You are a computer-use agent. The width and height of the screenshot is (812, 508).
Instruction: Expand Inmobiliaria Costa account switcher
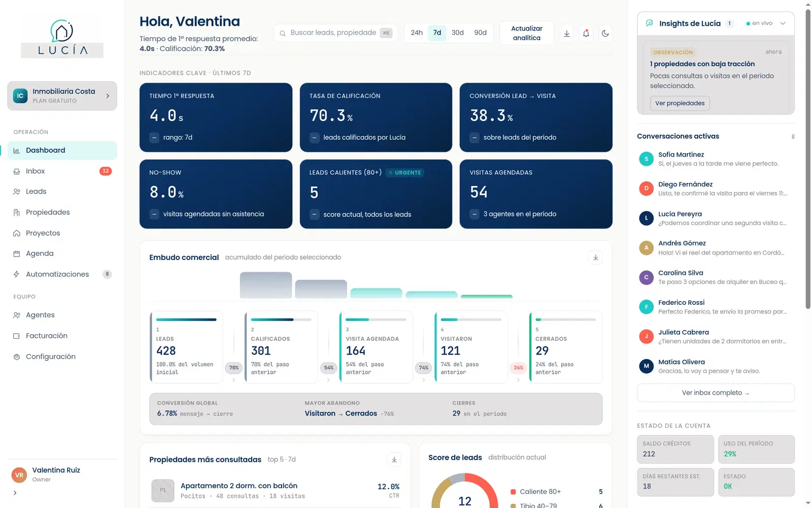62,96
